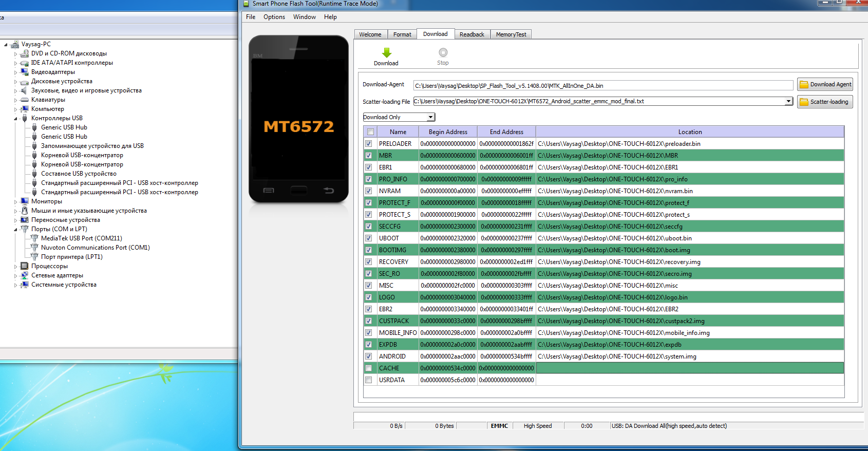Open the Options menu

274,17
